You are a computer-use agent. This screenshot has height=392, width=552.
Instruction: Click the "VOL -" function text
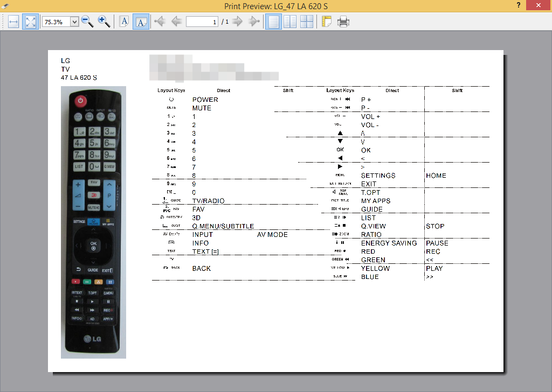[370, 125]
